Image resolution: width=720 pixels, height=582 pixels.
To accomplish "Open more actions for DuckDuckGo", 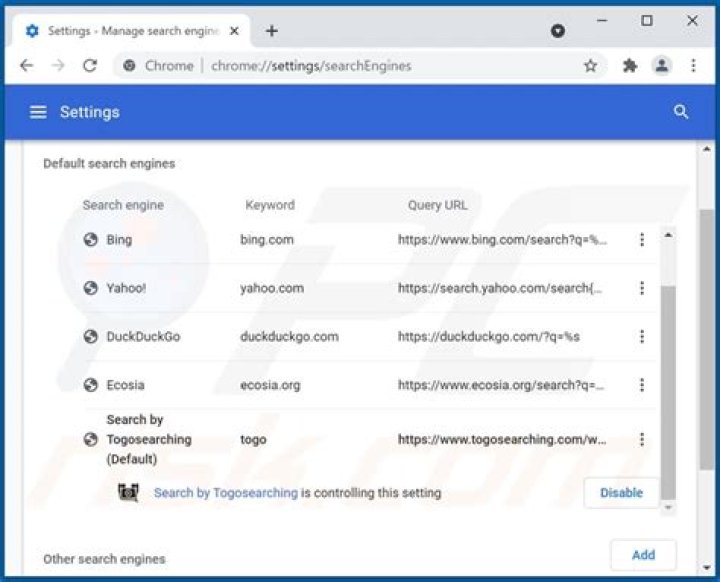I will pos(642,337).
